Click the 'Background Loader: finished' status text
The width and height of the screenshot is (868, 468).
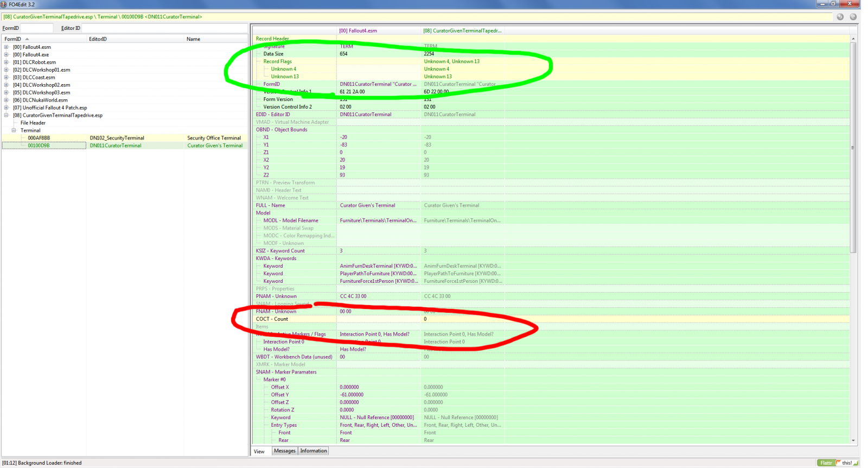click(x=42, y=463)
